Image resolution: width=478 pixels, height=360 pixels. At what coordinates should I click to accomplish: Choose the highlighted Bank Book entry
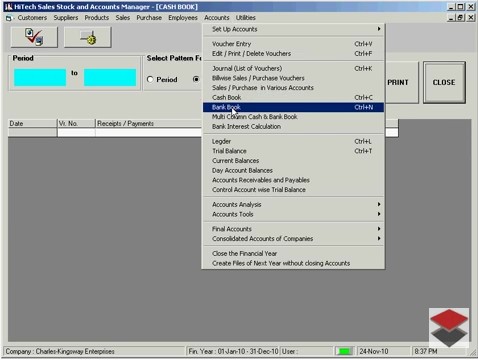click(x=293, y=107)
